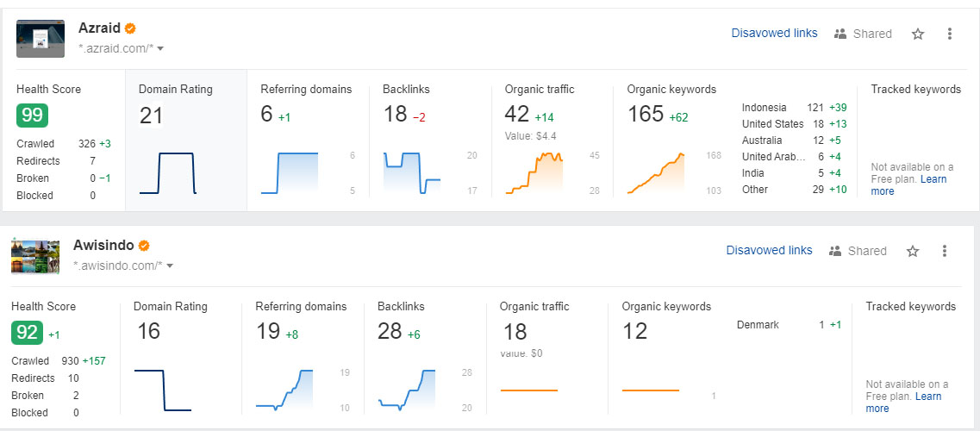
Task: Click the Azraid Organic keywords chart
Action: click(656, 173)
